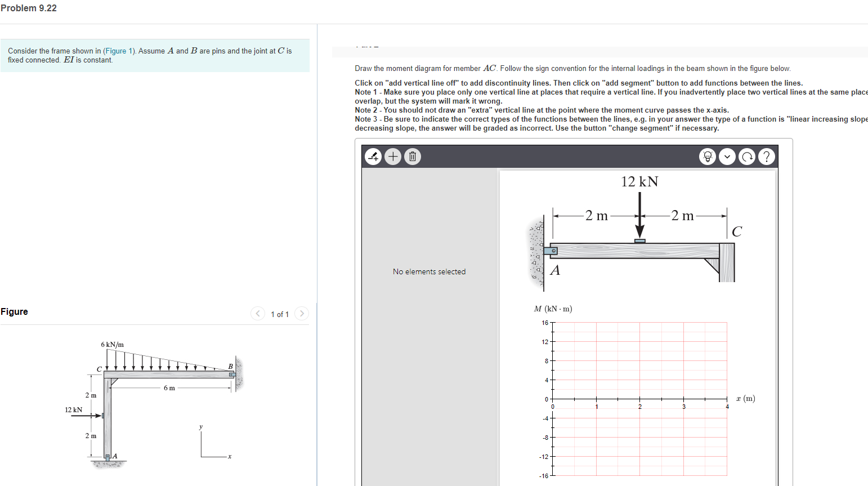Click the plus icon to add a segment
868x486 pixels.
coord(392,156)
